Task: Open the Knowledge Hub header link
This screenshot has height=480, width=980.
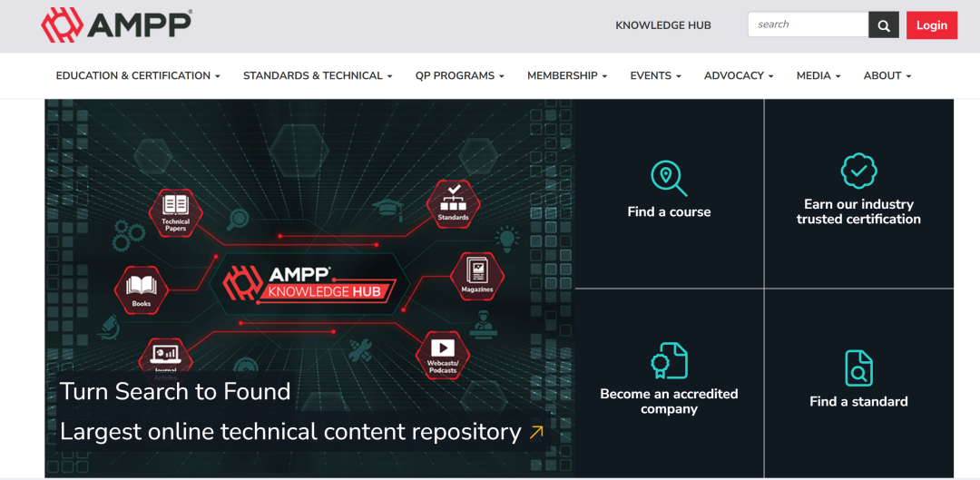Action: [663, 25]
